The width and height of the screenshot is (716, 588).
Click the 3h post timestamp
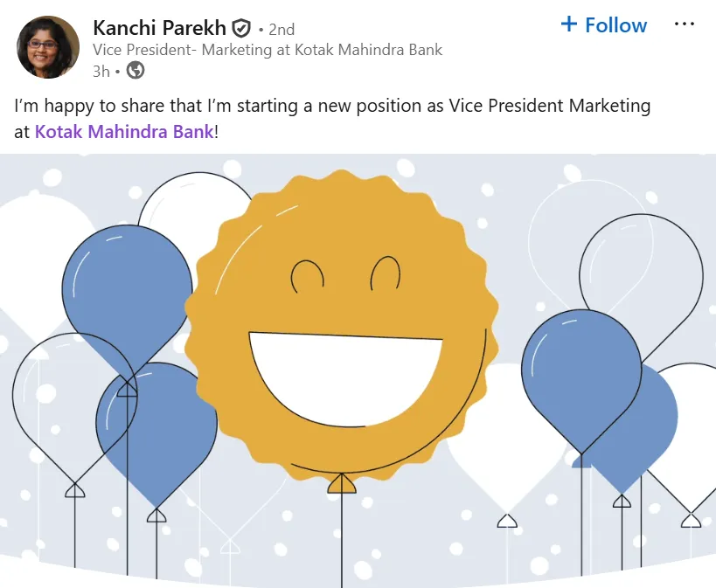pyautogui.click(x=101, y=72)
